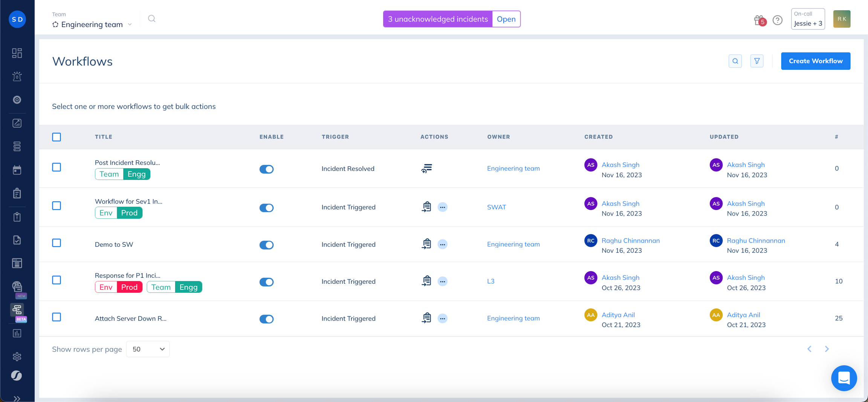Open the chart analytics icon in the sidebar
This screenshot has width=868, height=402.
coord(17,123)
